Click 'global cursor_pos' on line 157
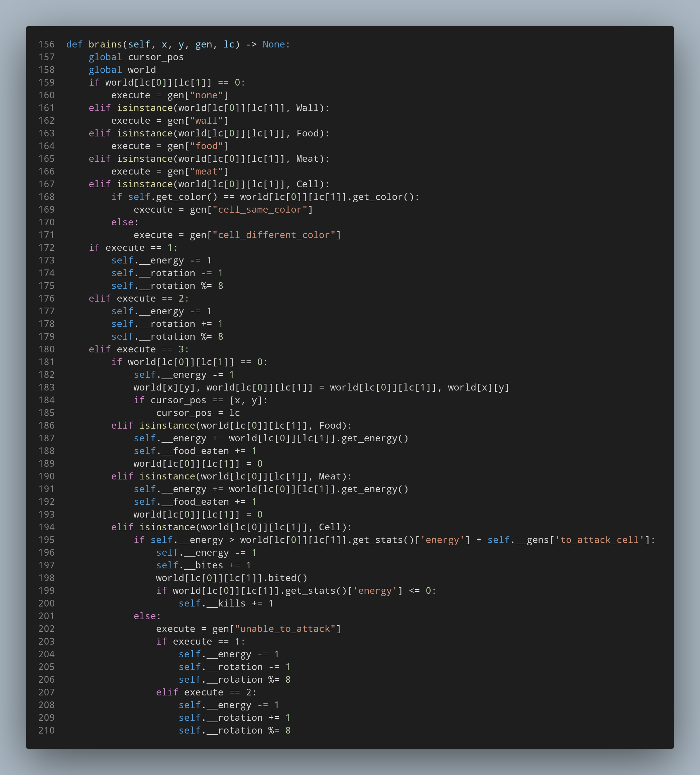The width and height of the screenshot is (700, 775). point(136,57)
